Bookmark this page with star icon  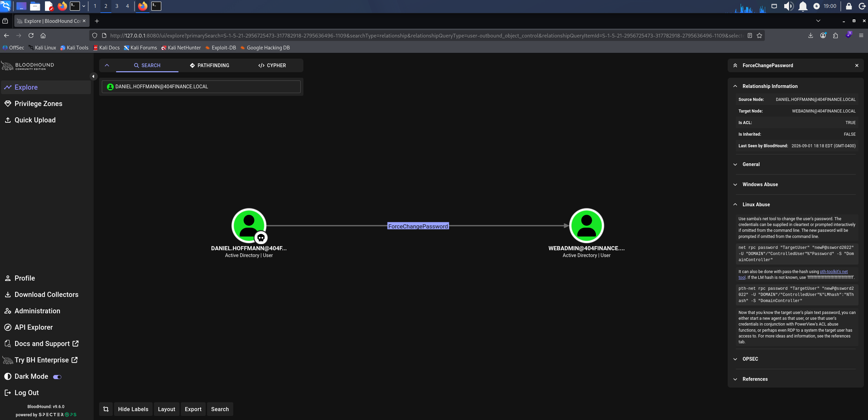click(x=759, y=35)
